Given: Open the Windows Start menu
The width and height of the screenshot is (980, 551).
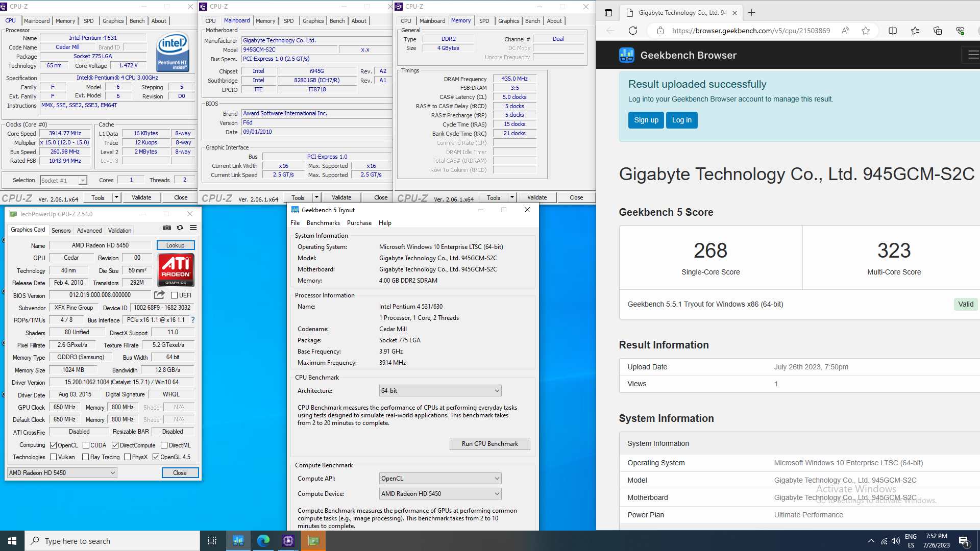Looking at the screenshot, I should (x=12, y=541).
